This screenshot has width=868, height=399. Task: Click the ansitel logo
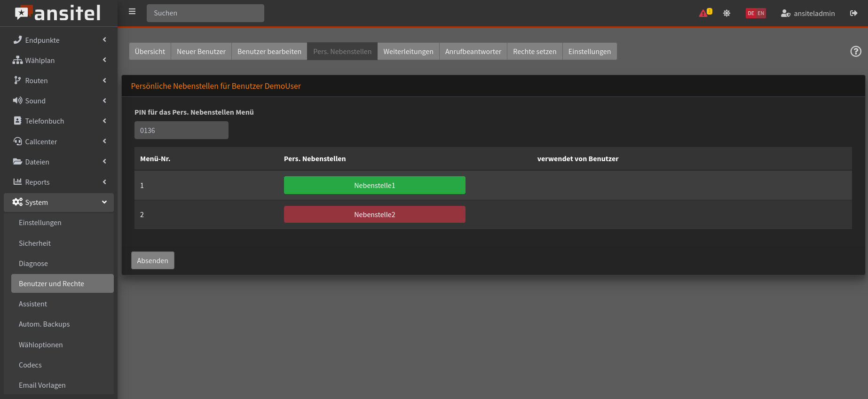point(58,13)
